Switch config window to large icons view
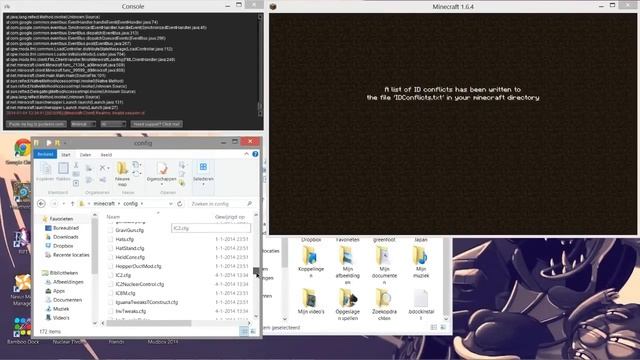 (253, 331)
